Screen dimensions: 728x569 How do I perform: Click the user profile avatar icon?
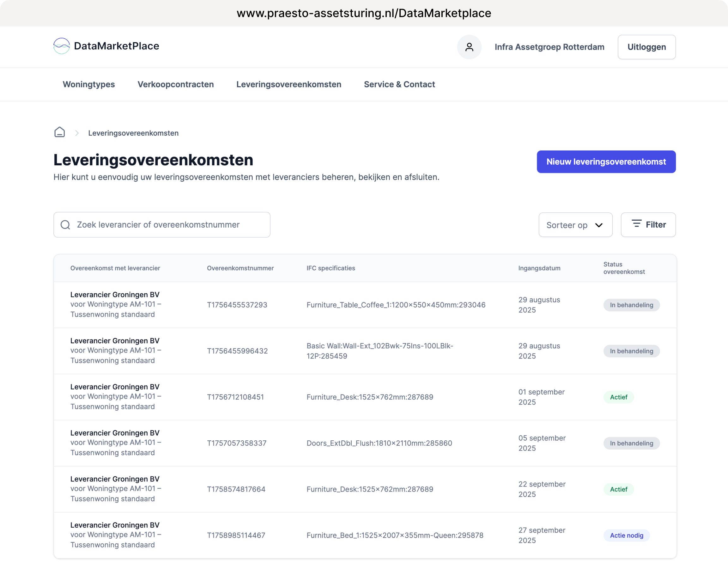(x=469, y=47)
